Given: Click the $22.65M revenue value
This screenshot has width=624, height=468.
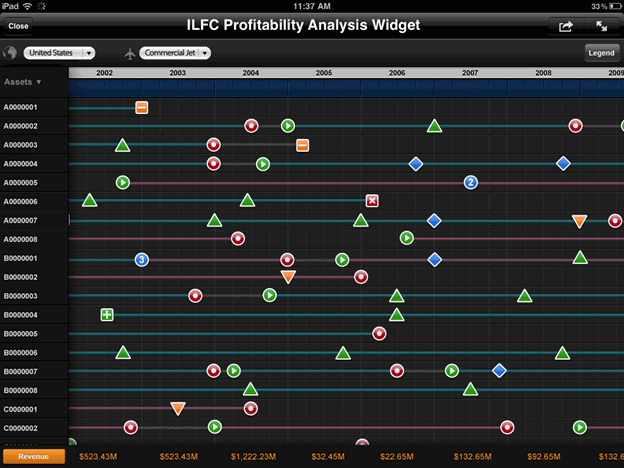Looking at the screenshot, I should [x=397, y=457].
